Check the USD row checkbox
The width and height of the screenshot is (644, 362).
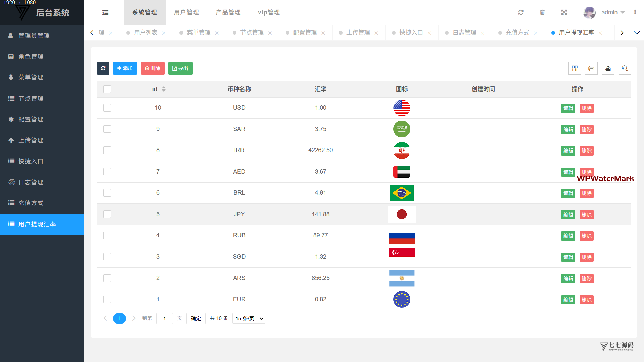tap(107, 108)
